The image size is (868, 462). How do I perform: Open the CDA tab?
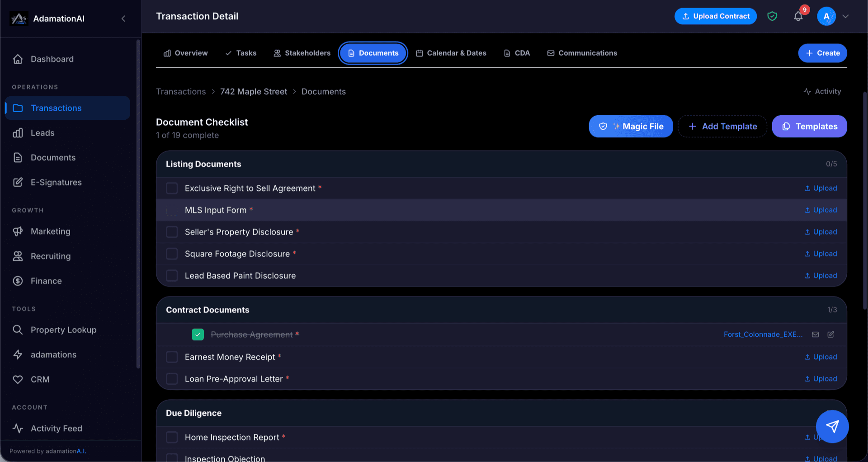(517, 53)
